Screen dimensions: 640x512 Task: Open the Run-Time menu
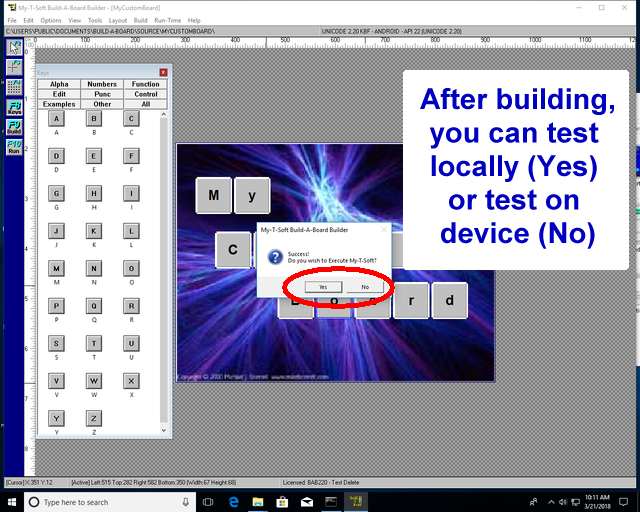[167, 20]
